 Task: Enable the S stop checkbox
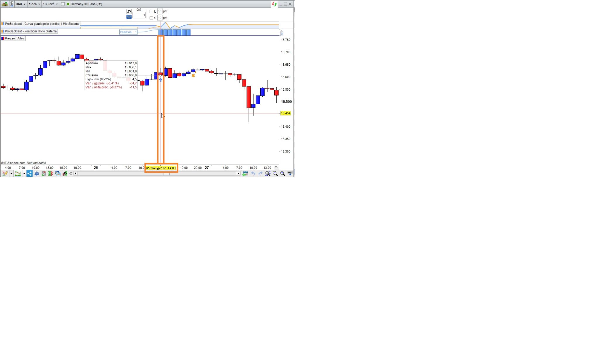[151, 18]
